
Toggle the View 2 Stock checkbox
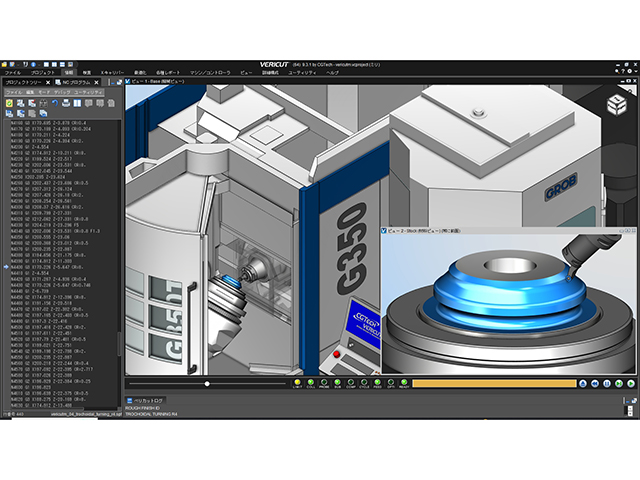(x=384, y=231)
